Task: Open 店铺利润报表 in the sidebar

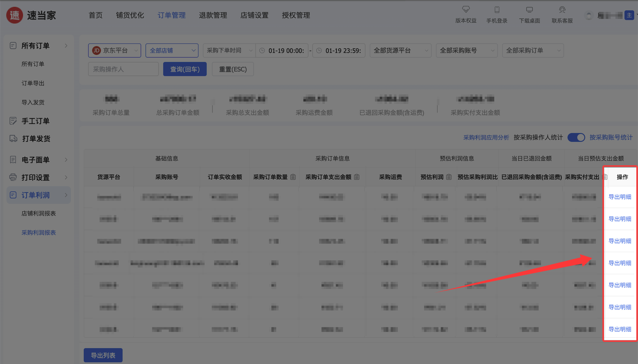Action: tap(38, 213)
